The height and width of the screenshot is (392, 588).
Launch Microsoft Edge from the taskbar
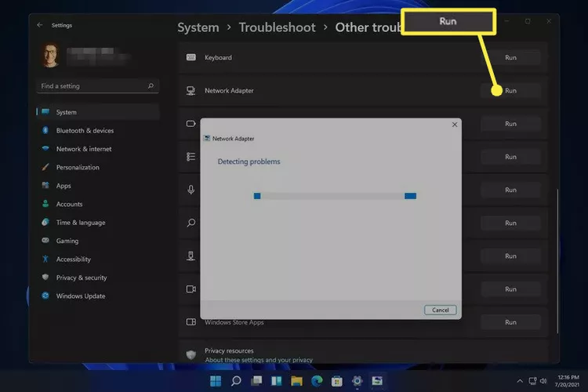click(317, 381)
